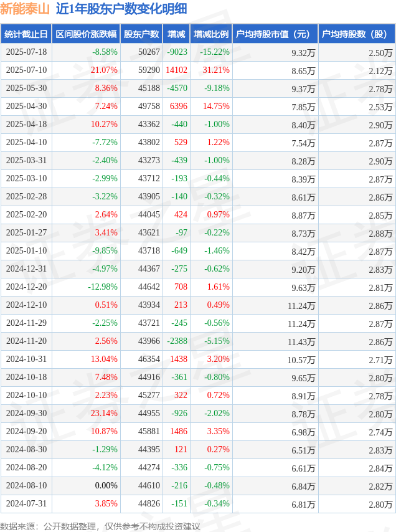This screenshot has width=396, height=532.
Task: Click the 近1年股东户数变化明细 title
Action: (x=121, y=9)
